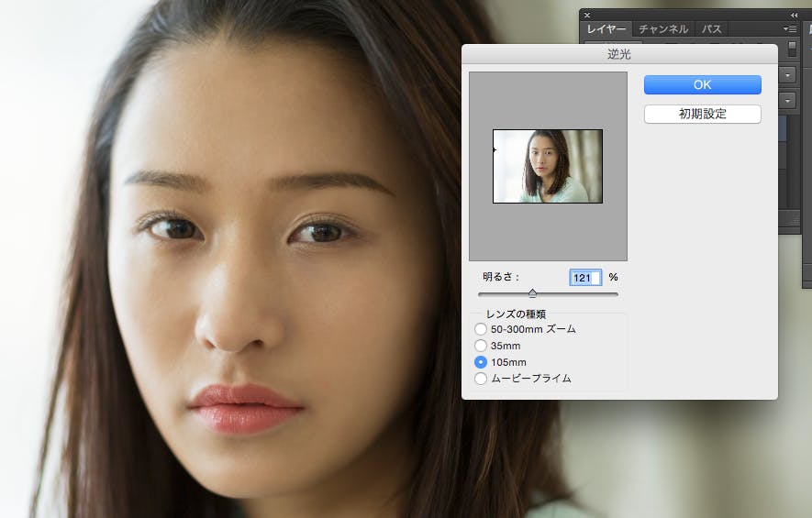Click the レンズの種類 group label

point(516,314)
